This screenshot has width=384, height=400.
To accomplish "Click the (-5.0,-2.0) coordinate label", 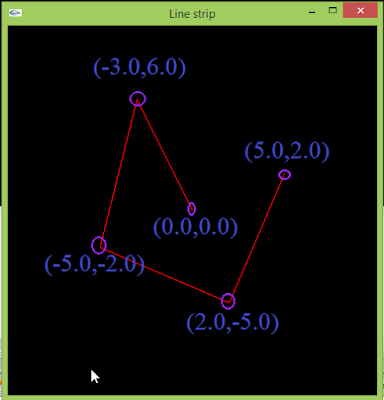I will (x=94, y=264).
